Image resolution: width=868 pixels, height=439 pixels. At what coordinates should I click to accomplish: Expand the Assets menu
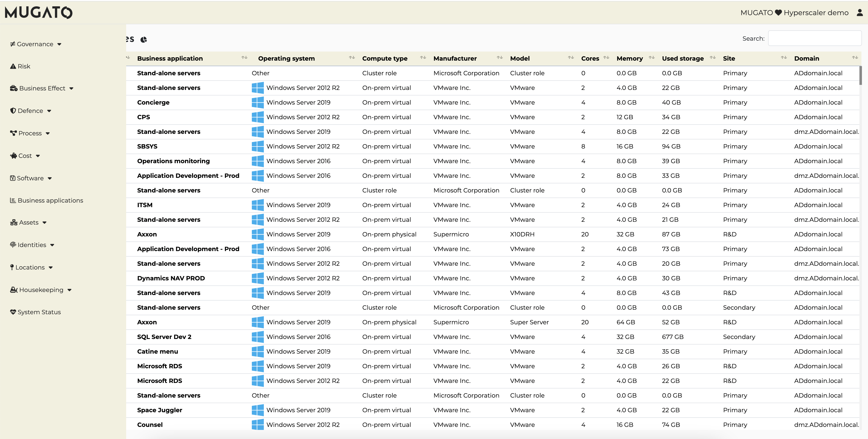(x=44, y=223)
